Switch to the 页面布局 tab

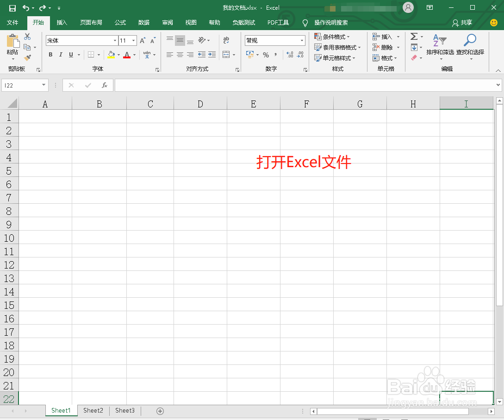[91, 23]
